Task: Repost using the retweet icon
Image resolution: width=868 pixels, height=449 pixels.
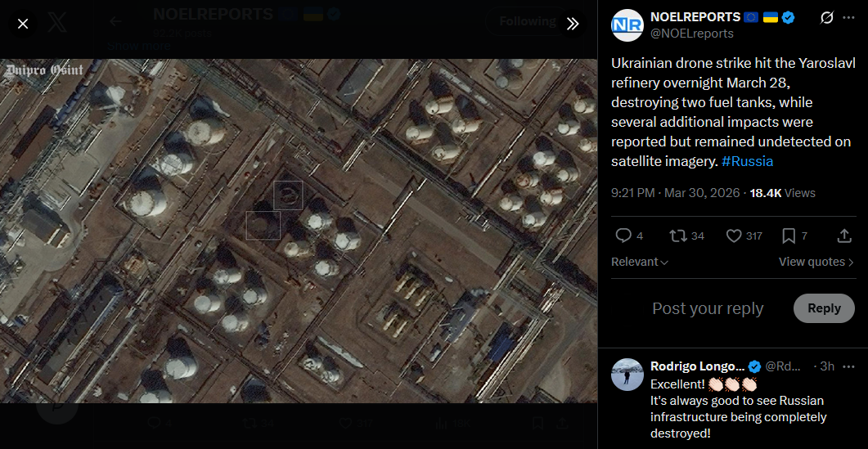Action: 678,236
